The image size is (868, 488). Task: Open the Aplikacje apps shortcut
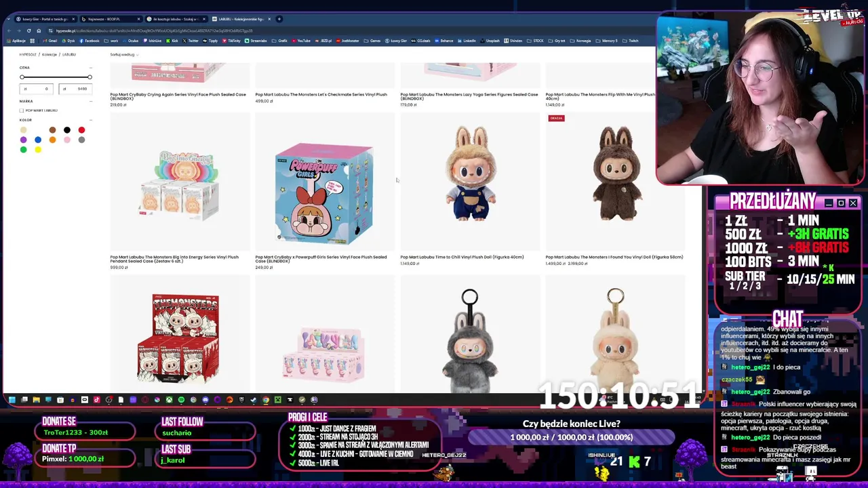coord(16,41)
